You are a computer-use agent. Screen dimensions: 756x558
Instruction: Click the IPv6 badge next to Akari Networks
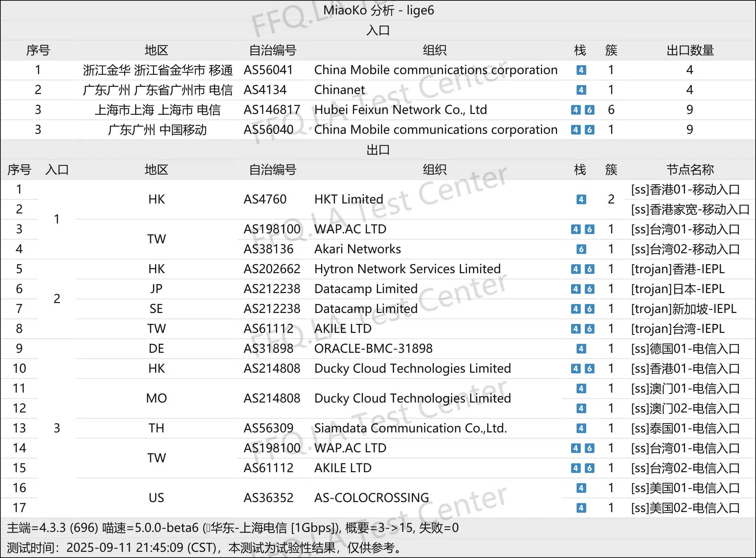pos(581,249)
